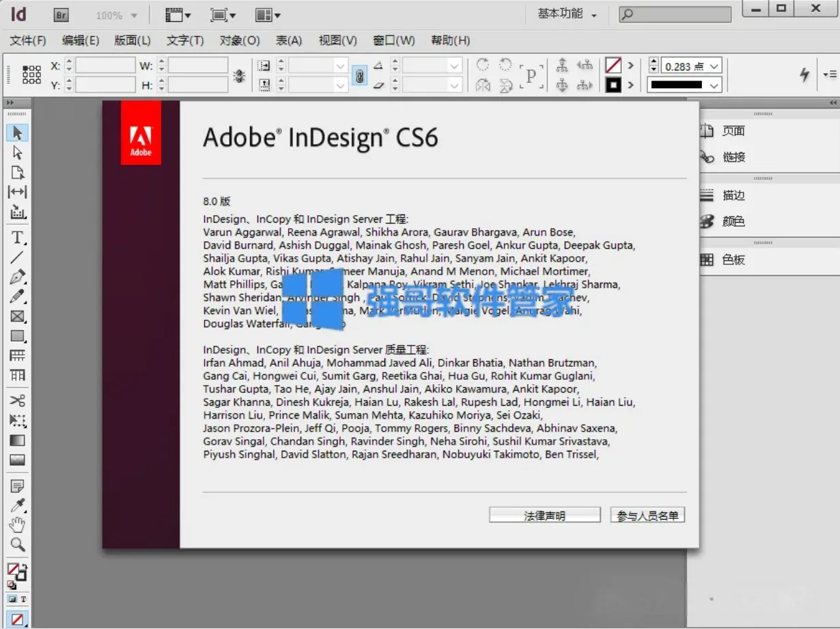Select the Gradient Swatch tool
The image size is (840, 629).
[17, 441]
